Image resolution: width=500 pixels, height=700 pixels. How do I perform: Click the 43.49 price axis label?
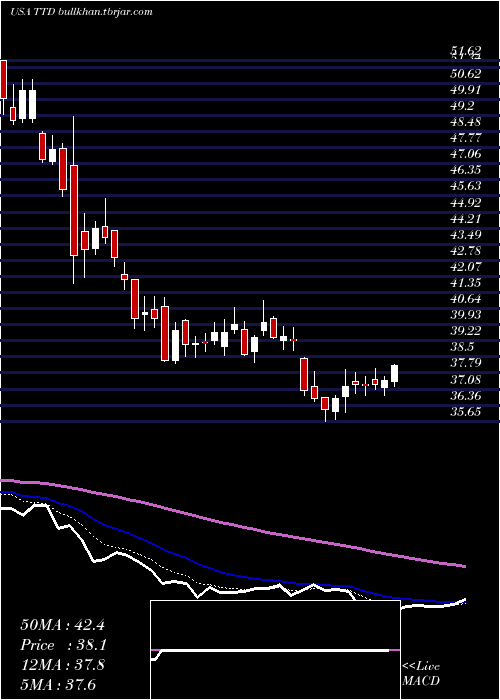pos(466,235)
